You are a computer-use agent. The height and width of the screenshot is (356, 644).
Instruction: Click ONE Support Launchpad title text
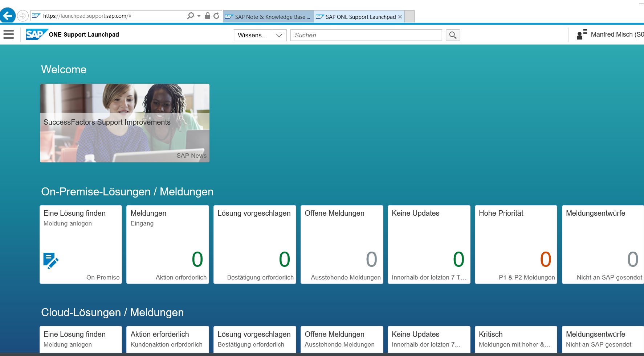pyautogui.click(x=84, y=34)
